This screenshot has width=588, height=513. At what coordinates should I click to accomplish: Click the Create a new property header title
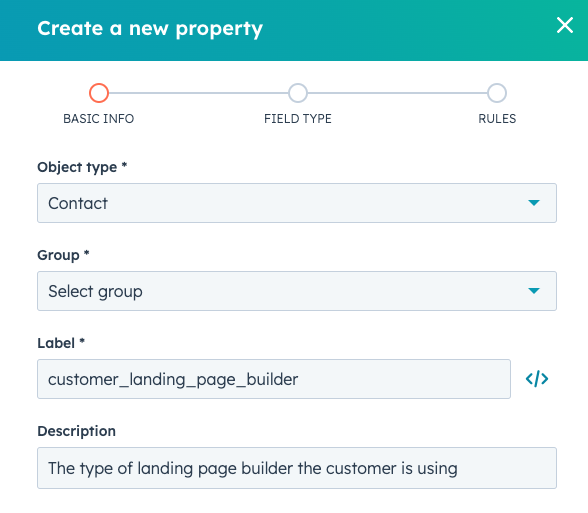[x=150, y=28]
